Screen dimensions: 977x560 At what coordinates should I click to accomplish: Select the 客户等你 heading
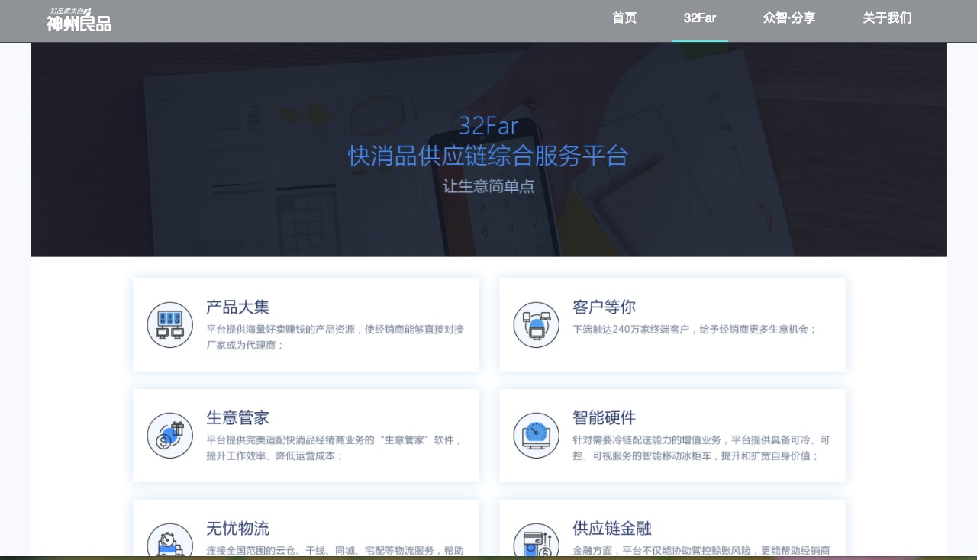[x=604, y=307]
